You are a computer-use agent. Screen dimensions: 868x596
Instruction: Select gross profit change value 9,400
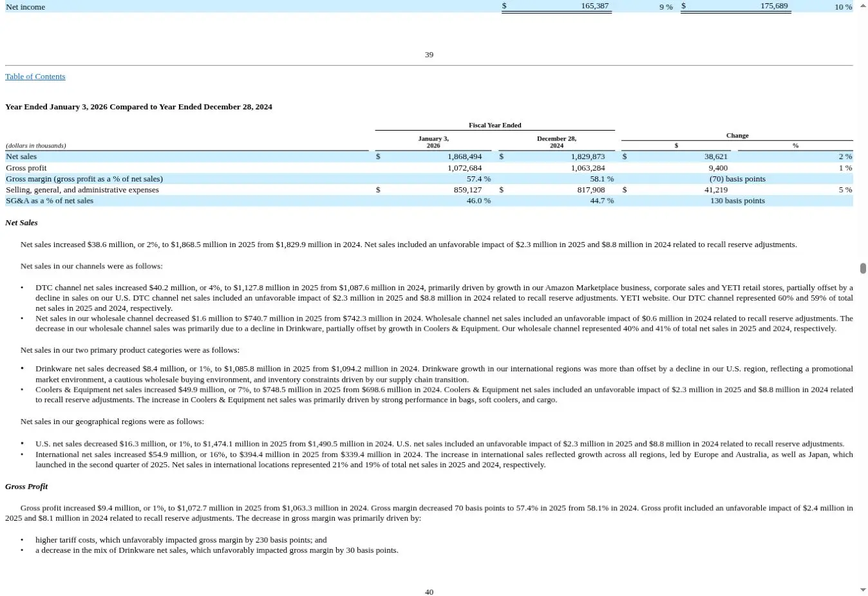(718, 168)
